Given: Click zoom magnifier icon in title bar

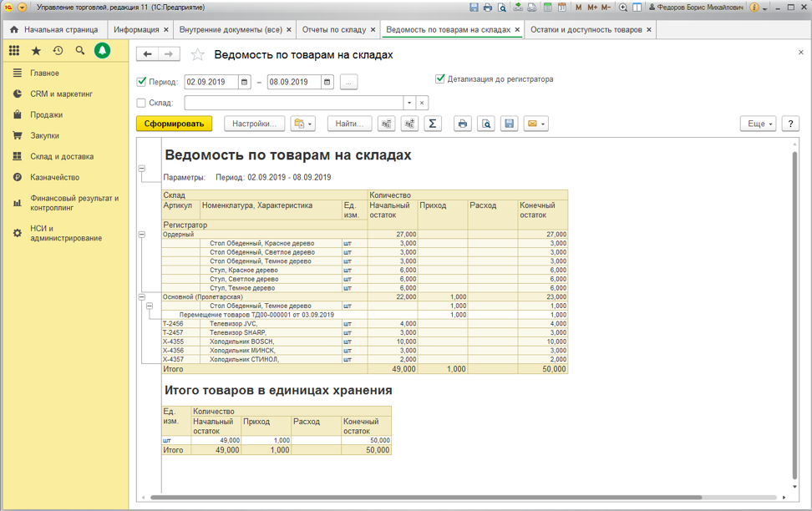Looking at the screenshot, I should [623, 8].
